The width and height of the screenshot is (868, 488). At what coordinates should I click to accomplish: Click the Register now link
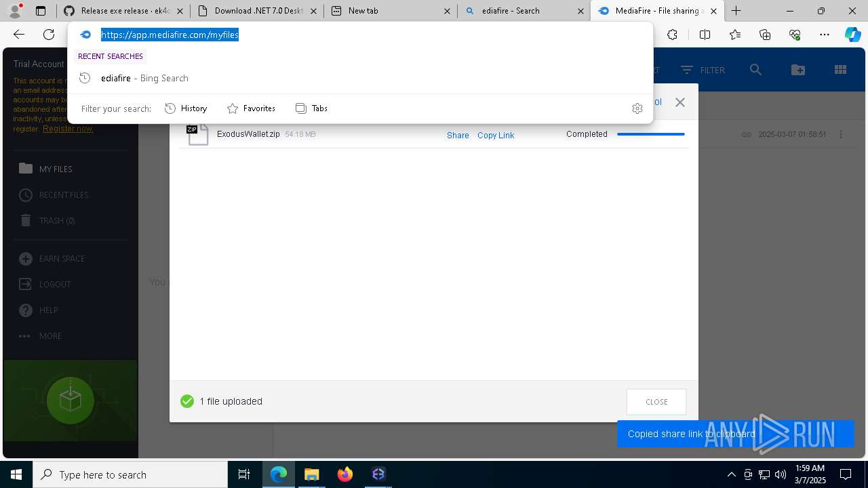tap(68, 129)
